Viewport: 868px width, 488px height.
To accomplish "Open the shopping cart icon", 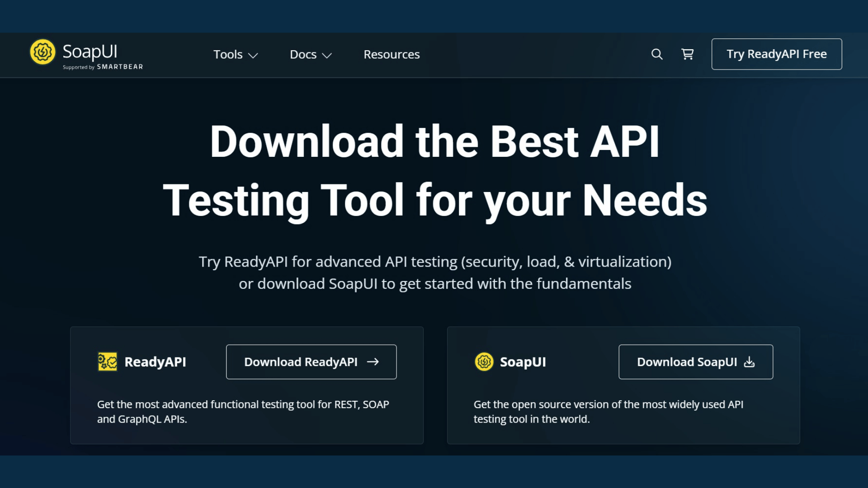I will click(x=688, y=54).
